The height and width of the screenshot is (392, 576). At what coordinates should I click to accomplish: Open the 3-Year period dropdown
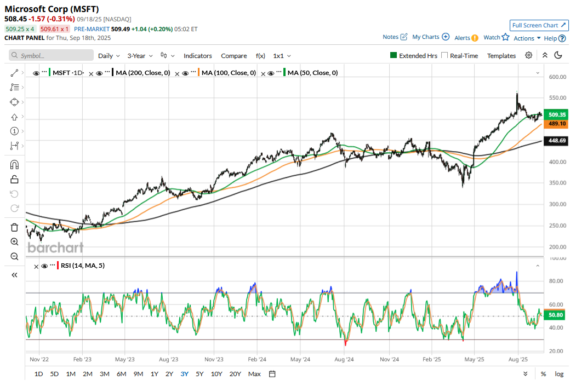(x=140, y=56)
